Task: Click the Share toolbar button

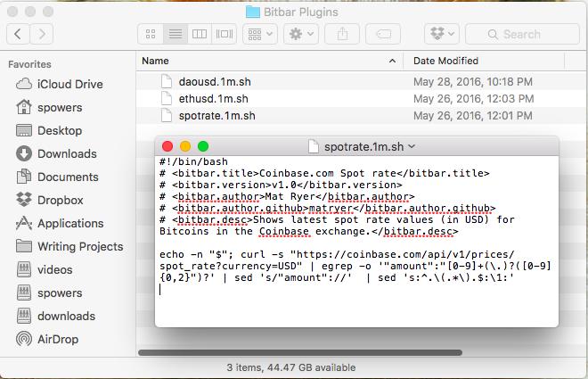Action: pos(342,34)
